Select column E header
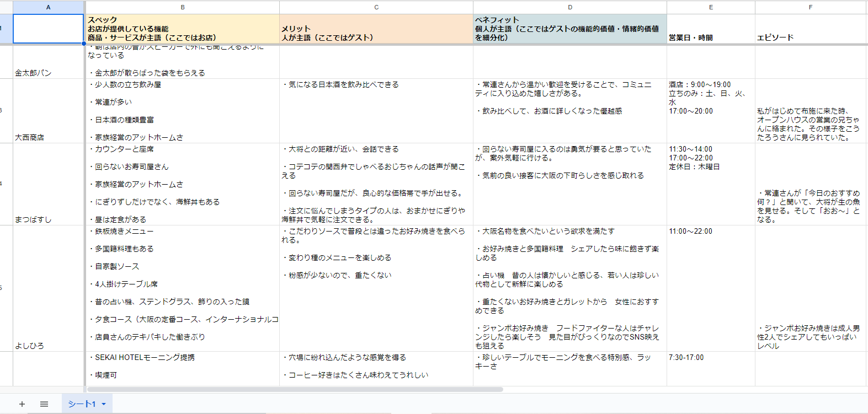The width and height of the screenshot is (868, 414). tap(711, 7)
